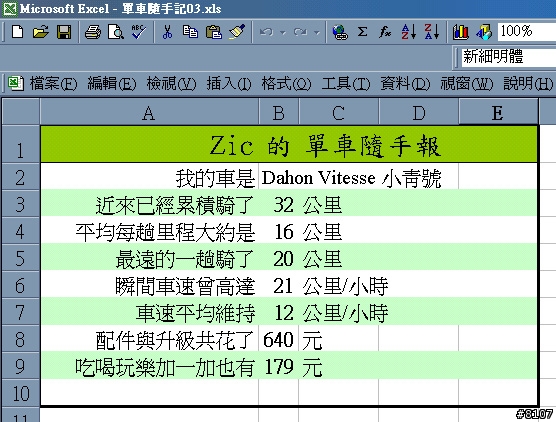Screen dimensions: 556x422
Task: Open the 編輯(E) menu
Action: pyautogui.click(x=112, y=84)
